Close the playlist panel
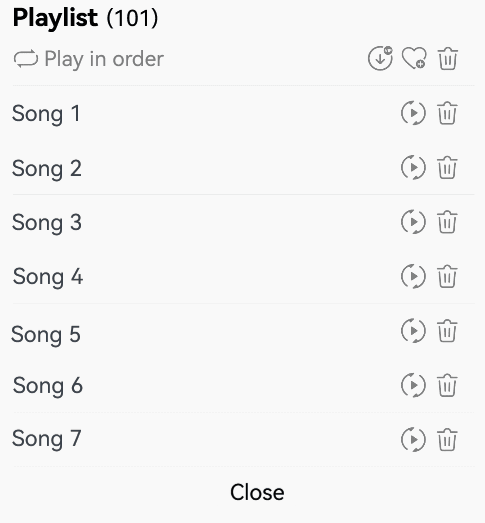The height and width of the screenshot is (523, 485). 257,492
